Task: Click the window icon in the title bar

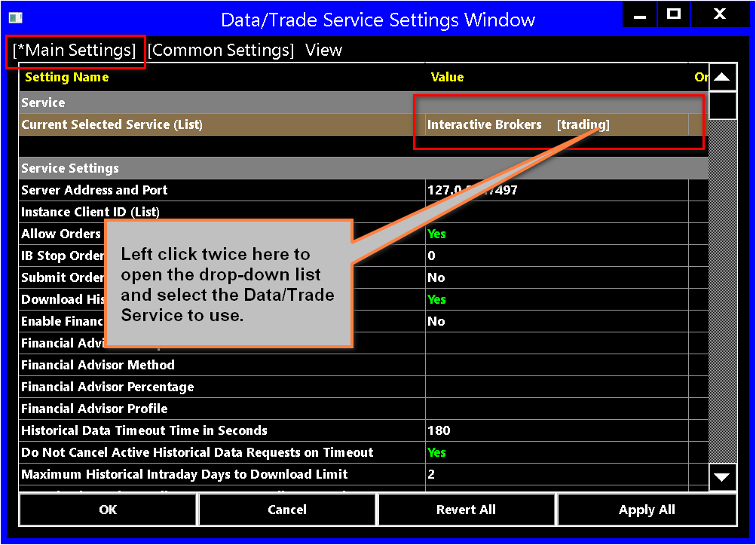Action: tap(15, 18)
